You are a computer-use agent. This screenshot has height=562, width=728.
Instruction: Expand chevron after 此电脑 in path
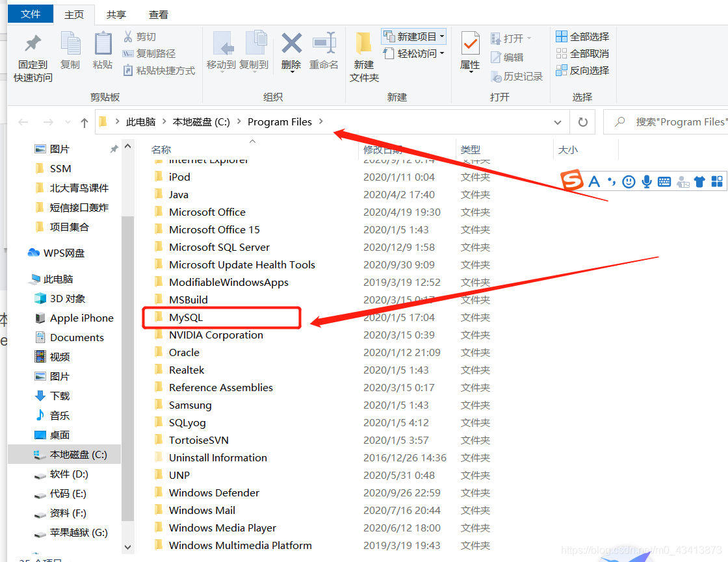click(x=164, y=121)
